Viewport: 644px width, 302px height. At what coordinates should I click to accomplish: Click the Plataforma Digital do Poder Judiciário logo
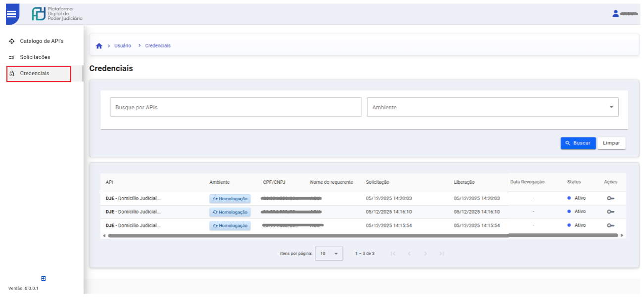tap(57, 14)
